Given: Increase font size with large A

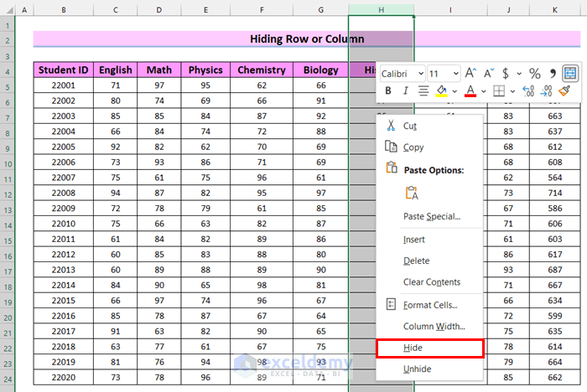Looking at the screenshot, I should coord(470,74).
